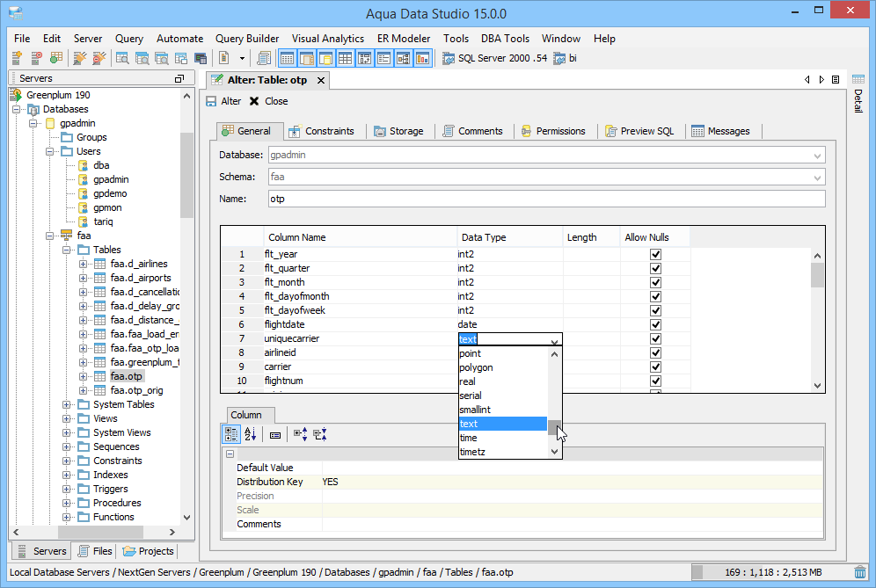Click the dark window icon in main toolbar
This screenshot has width=876, height=588.
click(x=201, y=58)
